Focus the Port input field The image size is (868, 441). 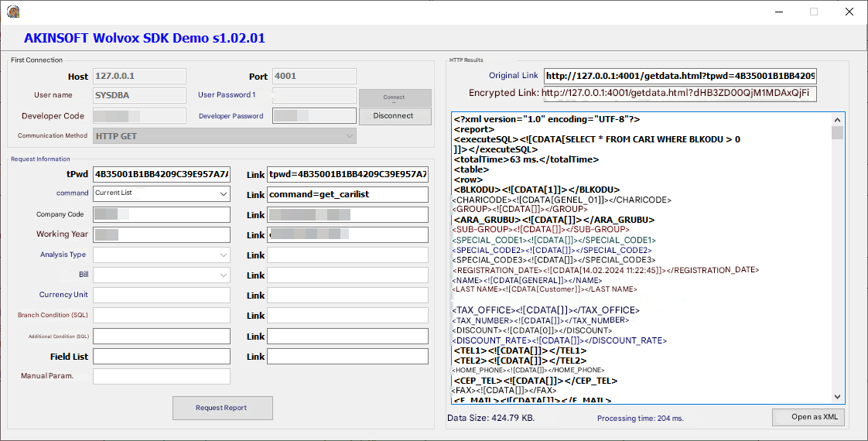coord(314,77)
